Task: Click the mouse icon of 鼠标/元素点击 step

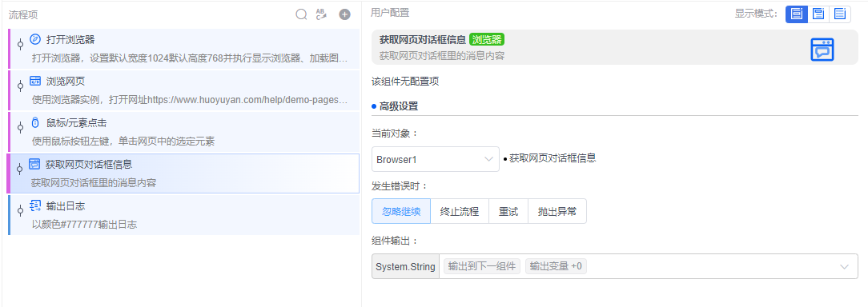Action: pos(35,123)
